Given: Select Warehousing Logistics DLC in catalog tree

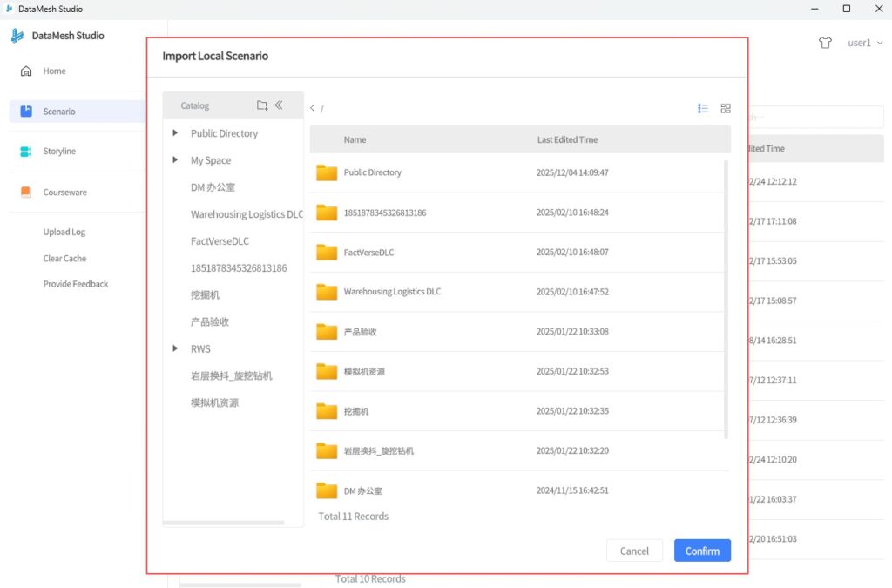Looking at the screenshot, I should point(247,214).
